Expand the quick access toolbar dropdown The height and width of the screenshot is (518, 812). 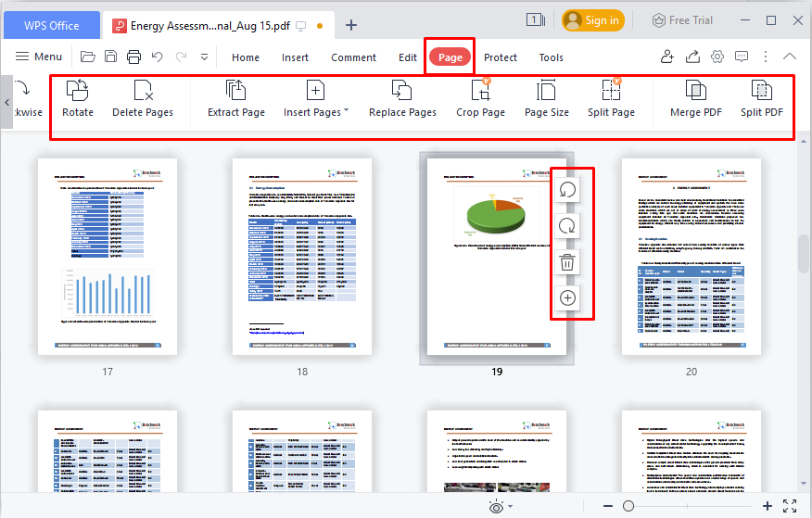pyautogui.click(x=205, y=57)
